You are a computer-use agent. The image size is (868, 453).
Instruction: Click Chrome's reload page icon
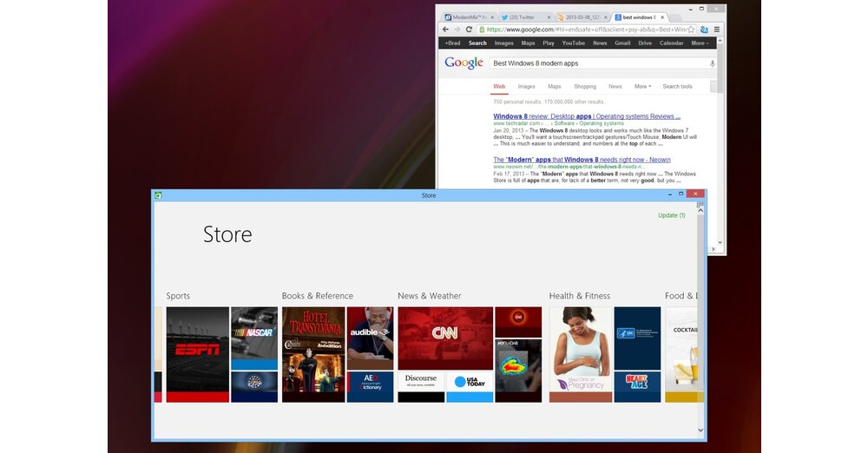point(469,29)
